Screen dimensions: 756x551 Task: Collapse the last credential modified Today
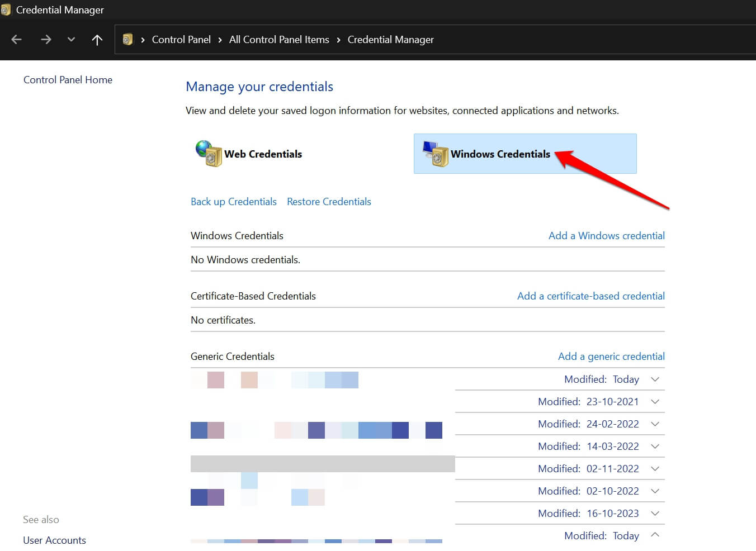[x=654, y=535]
